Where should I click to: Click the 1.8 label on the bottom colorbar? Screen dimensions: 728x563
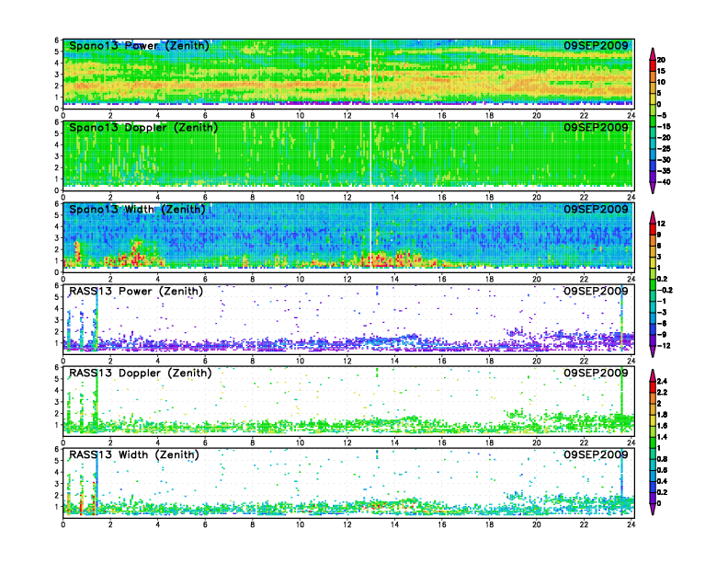pyautogui.click(x=662, y=414)
